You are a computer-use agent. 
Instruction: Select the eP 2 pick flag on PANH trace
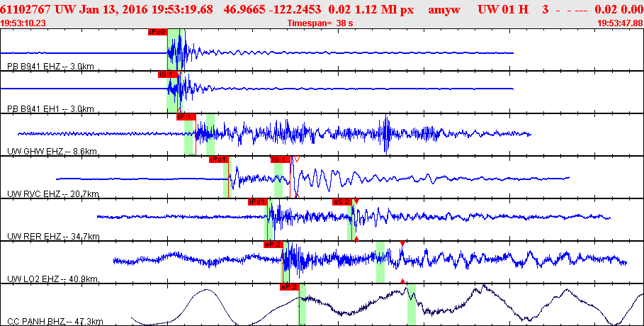point(290,287)
